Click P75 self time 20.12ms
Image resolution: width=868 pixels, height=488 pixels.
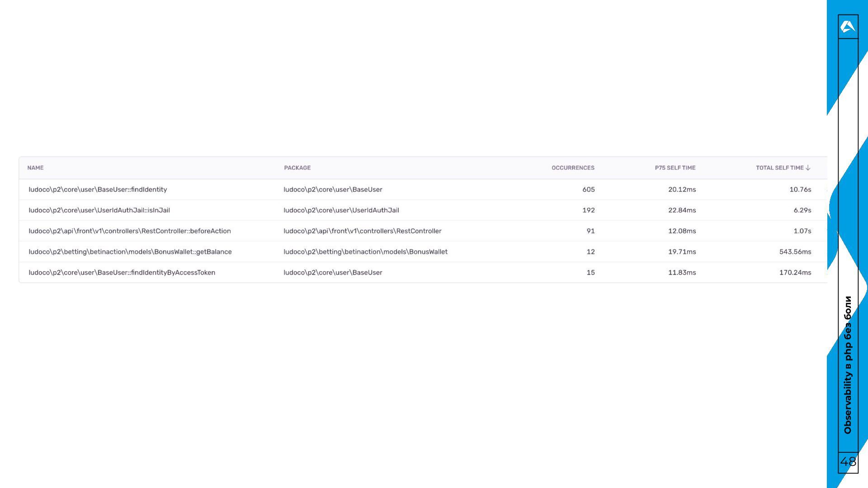coord(682,189)
